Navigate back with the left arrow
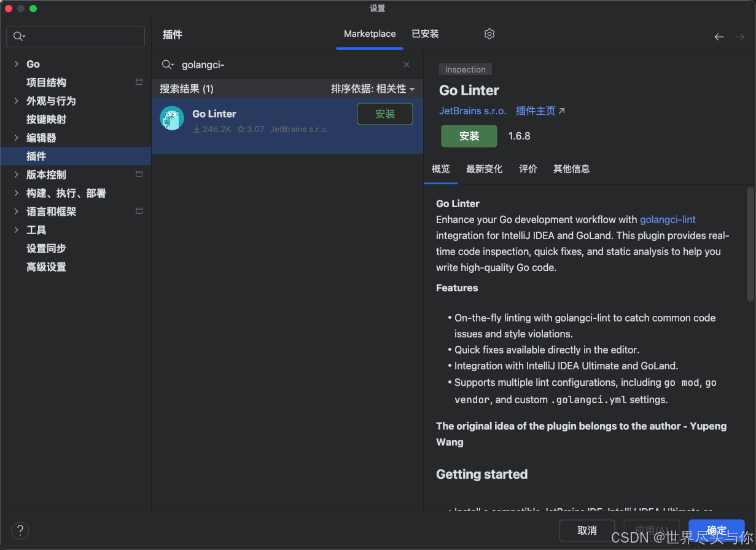756x550 pixels. 719,37
